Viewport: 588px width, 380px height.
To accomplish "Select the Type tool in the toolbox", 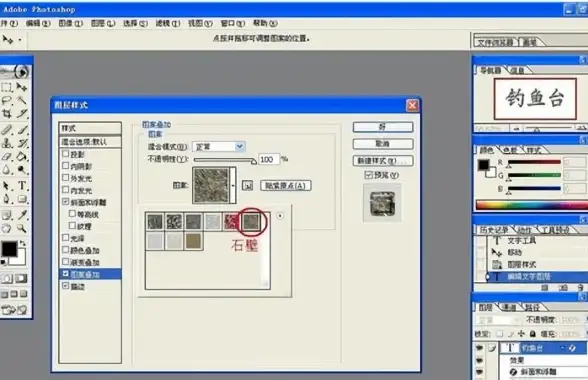I will click(x=22, y=185).
